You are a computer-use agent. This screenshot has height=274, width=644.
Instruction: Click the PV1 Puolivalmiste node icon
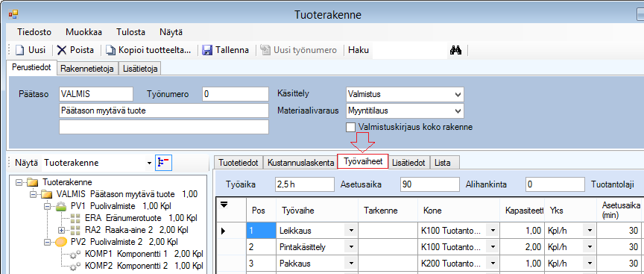pyautogui.click(x=61, y=206)
